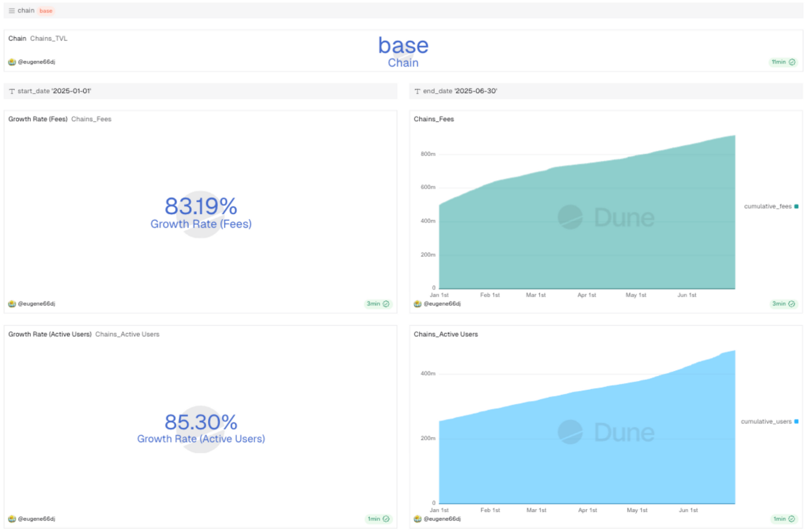Click 11min refresh status badge
The width and height of the screenshot is (805, 532).
click(x=783, y=62)
